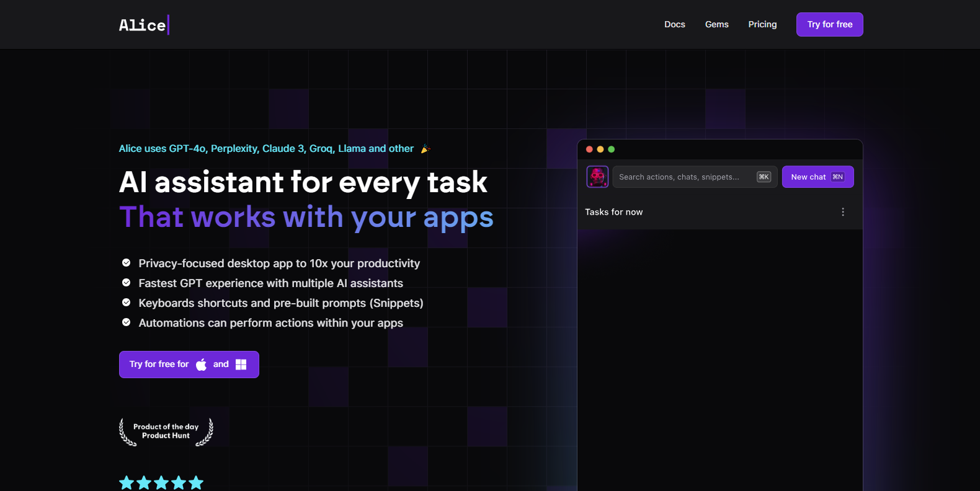
Task: Click the green window dot
Action: click(611, 149)
